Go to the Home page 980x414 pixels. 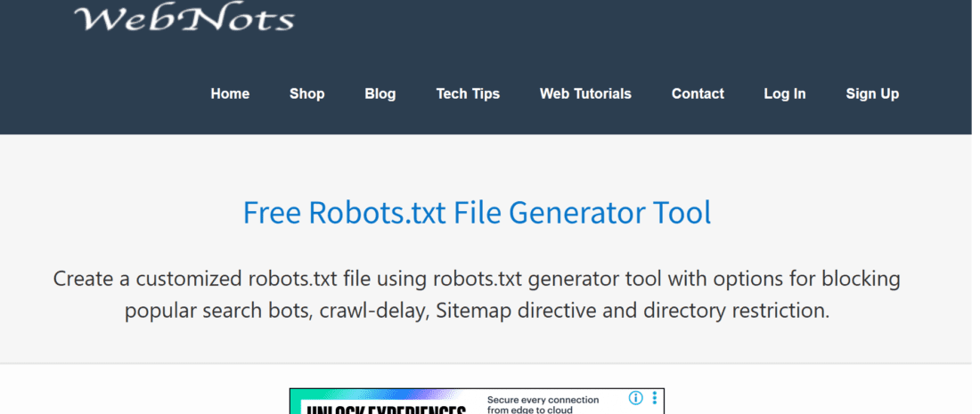click(230, 93)
